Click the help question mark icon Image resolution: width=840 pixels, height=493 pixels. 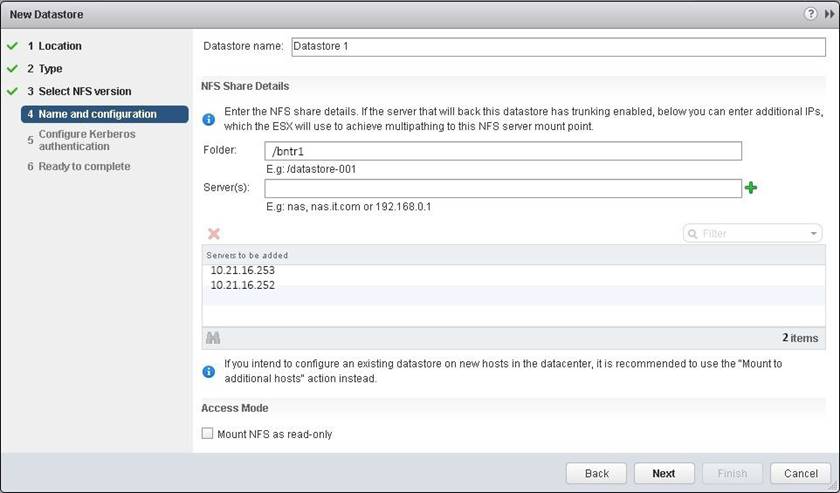(808, 14)
